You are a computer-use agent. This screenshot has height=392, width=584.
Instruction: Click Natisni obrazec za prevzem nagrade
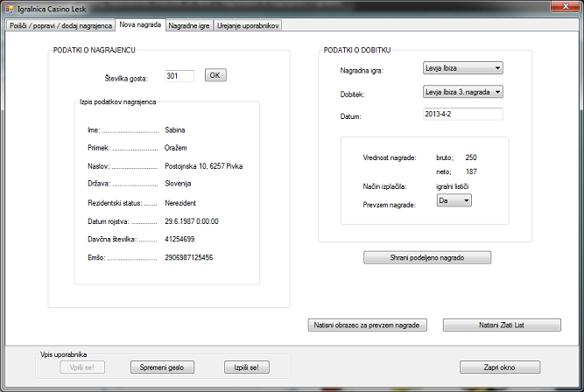click(367, 325)
